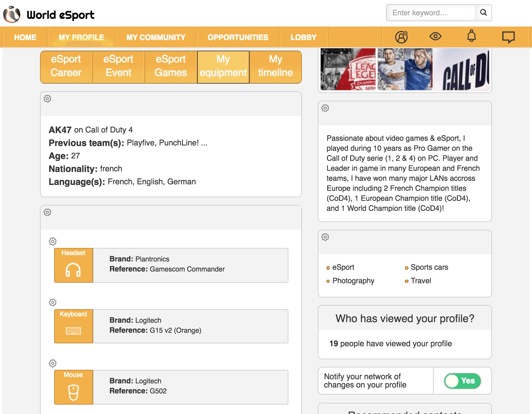
Task: Click keyboard 'Reference: G15 v2 (Orange)' text
Action: point(155,330)
